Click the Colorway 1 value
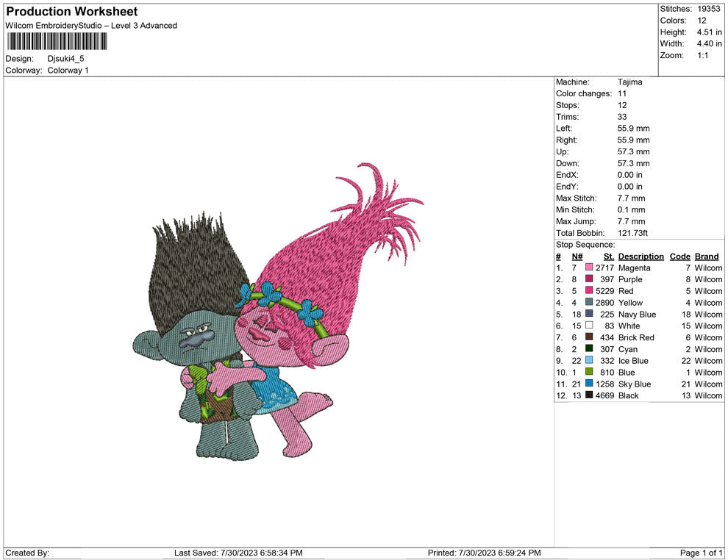Image resolution: width=728 pixels, height=560 pixels. [68, 71]
